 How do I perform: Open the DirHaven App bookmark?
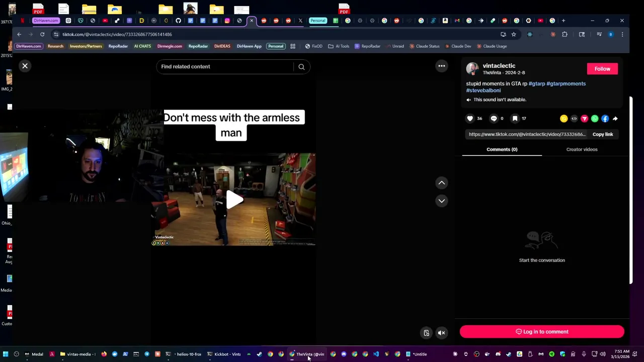[249, 46]
